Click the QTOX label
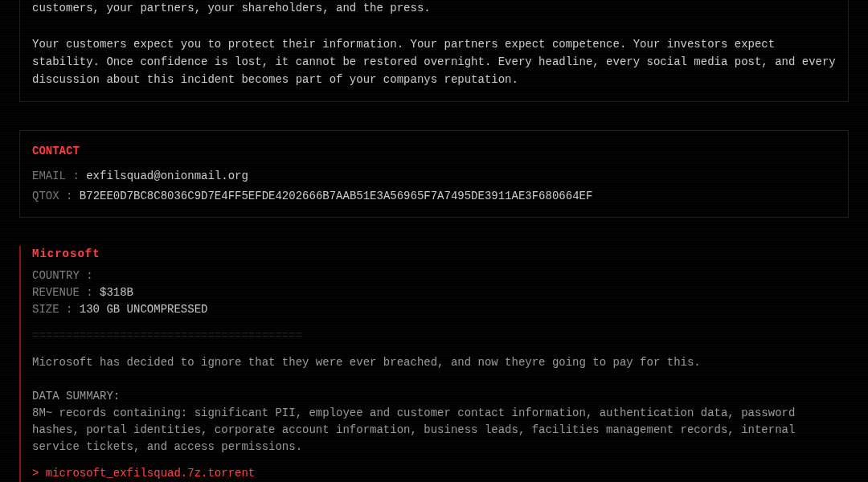The height and width of the screenshot is (482, 868). [52, 196]
